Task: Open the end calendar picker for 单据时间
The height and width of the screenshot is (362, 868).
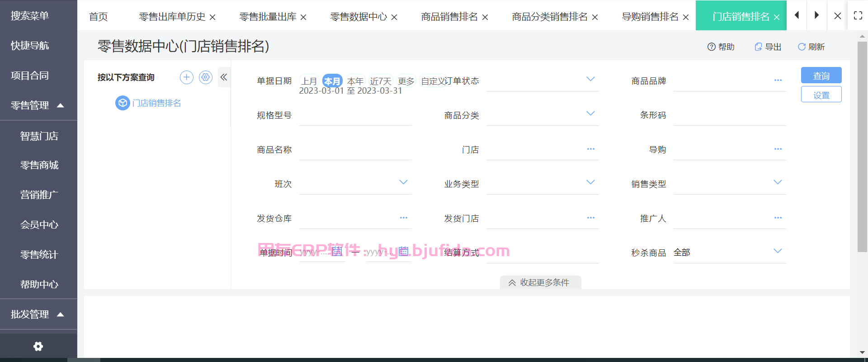Action: click(404, 251)
